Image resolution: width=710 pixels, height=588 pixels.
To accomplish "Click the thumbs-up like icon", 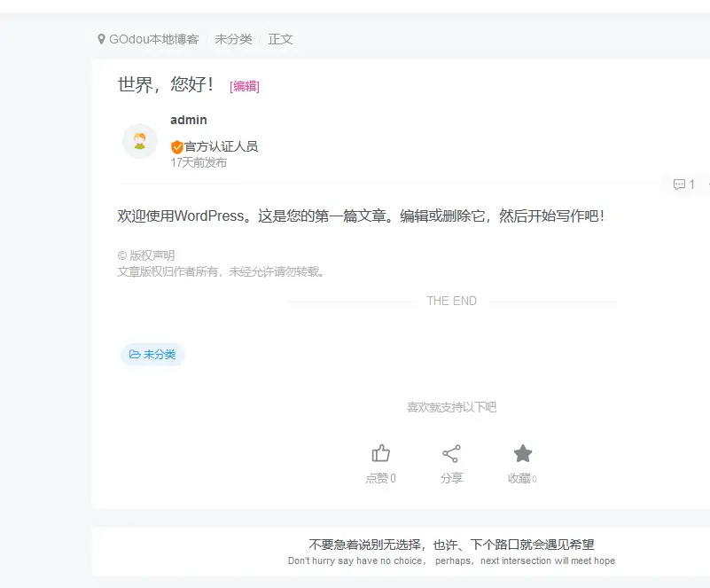I will 381,452.
